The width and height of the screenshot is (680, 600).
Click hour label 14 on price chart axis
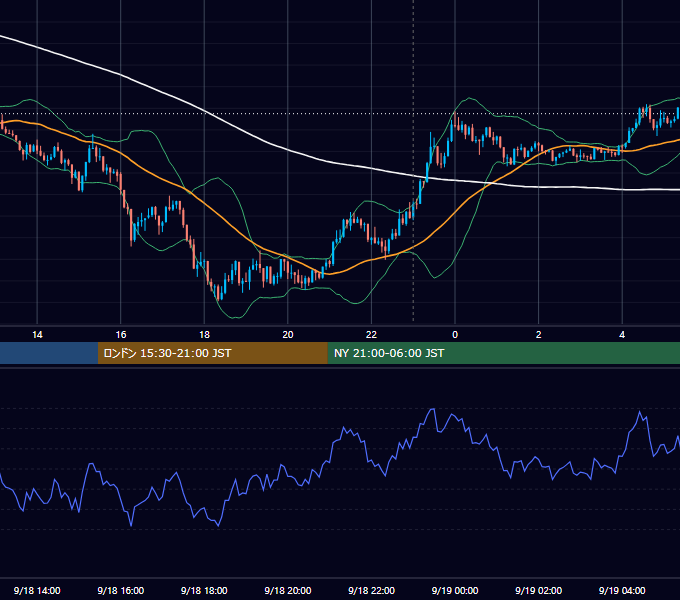[37, 335]
